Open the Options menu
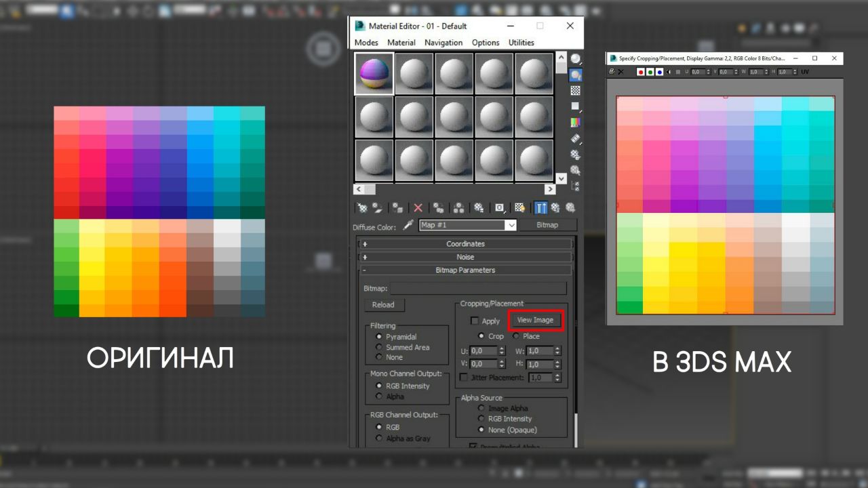 (486, 42)
